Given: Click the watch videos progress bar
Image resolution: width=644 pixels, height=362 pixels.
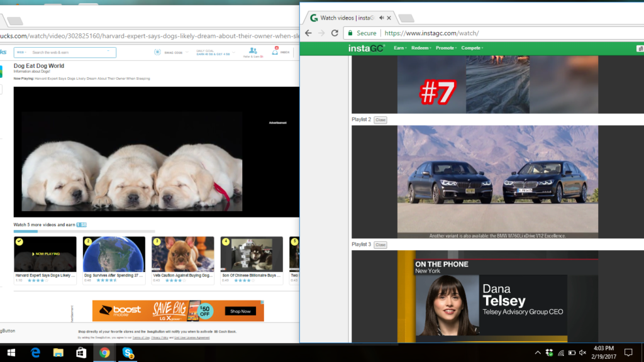Looking at the screenshot, I should point(84,231).
